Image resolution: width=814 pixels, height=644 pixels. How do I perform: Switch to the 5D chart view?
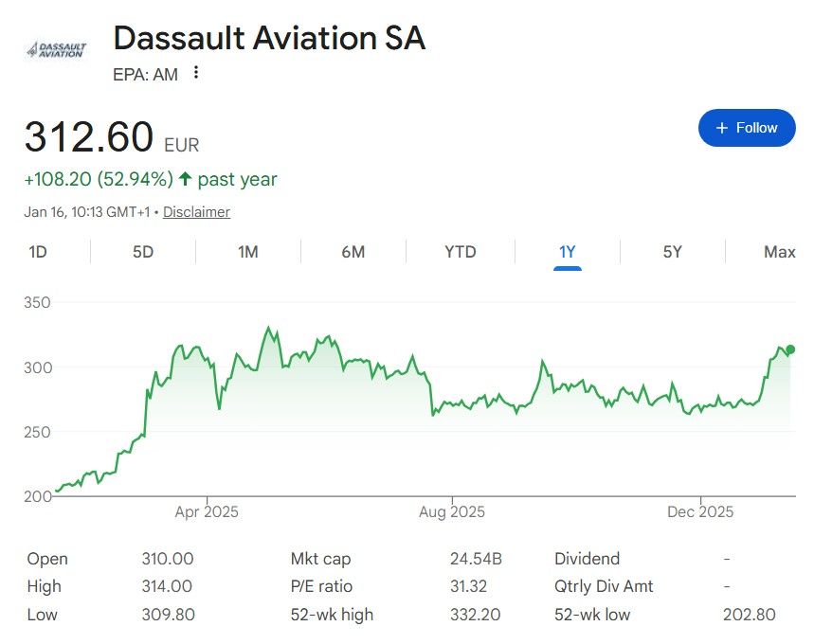(143, 252)
